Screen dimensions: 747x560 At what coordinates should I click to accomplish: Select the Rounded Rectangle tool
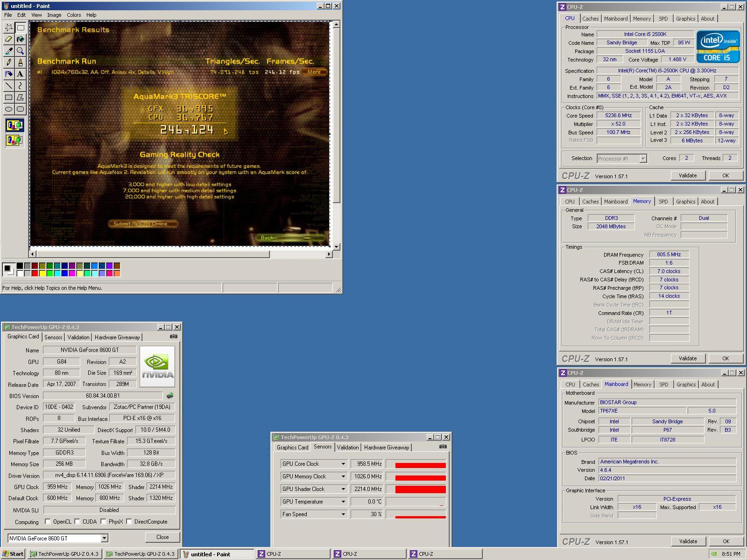coord(20,109)
